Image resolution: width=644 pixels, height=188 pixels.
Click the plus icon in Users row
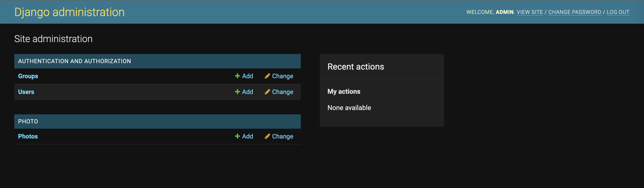(x=237, y=92)
